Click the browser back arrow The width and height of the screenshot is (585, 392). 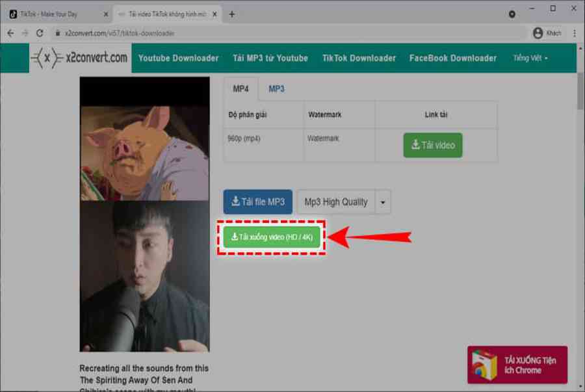pyautogui.click(x=10, y=33)
